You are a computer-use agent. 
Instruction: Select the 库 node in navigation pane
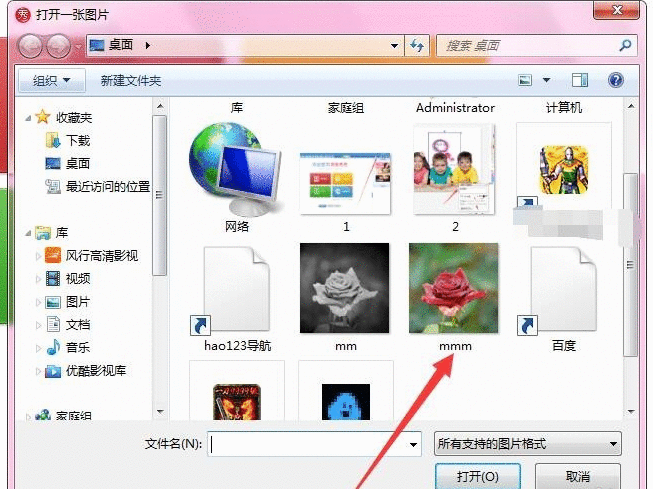62,232
